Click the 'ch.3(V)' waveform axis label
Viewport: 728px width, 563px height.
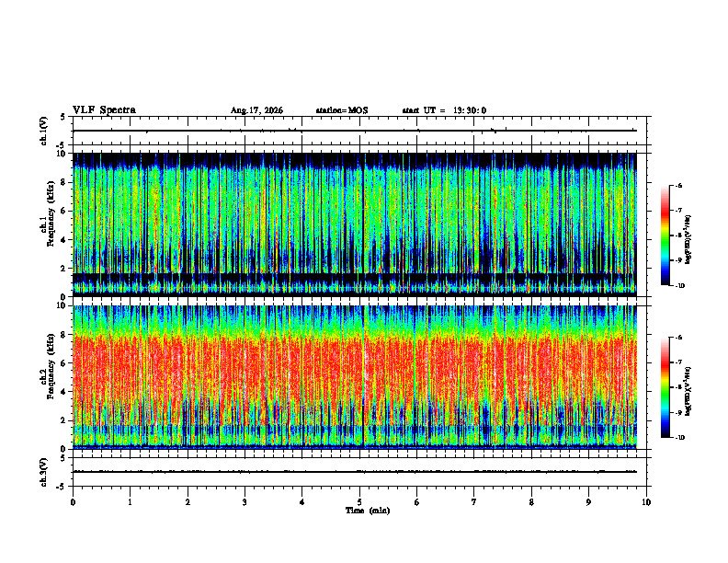click(x=43, y=472)
